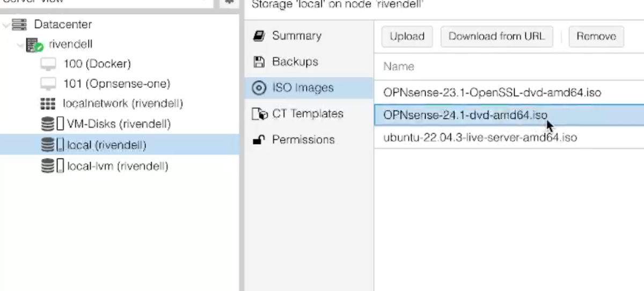
Task: Collapse the rivendell node chevron
Action: pyautogui.click(x=20, y=45)
